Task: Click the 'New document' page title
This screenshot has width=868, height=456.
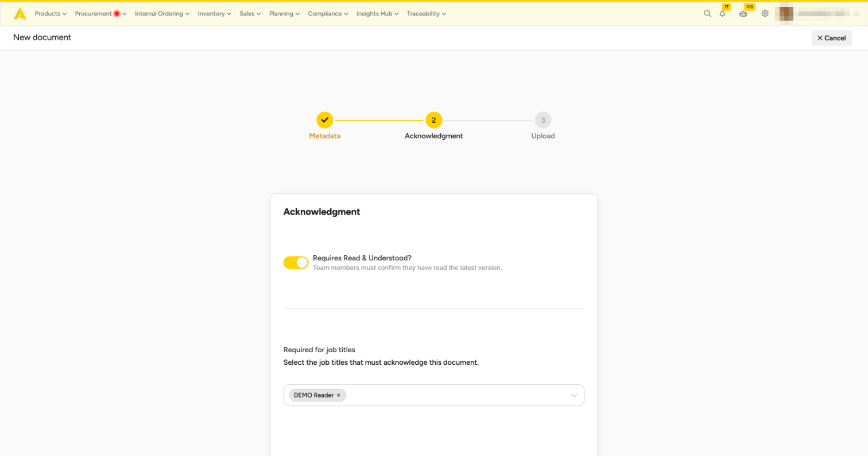Action: tap(42, 37)
